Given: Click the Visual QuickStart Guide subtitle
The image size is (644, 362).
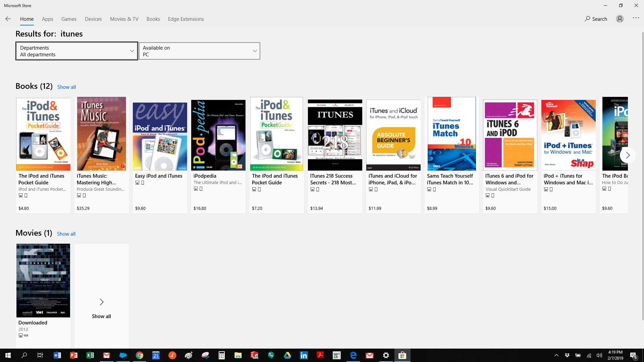Looking at the screenshot, I should 508,189.
